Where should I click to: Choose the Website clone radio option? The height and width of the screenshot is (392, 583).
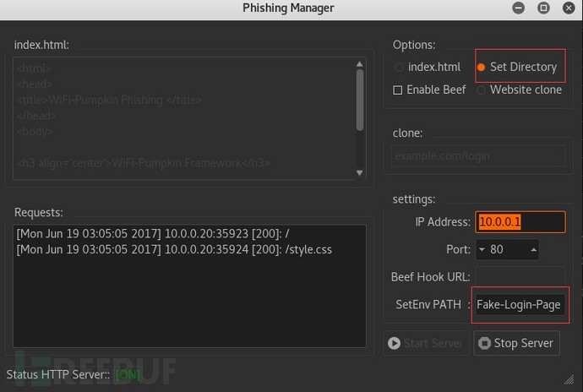coord(481,90)
